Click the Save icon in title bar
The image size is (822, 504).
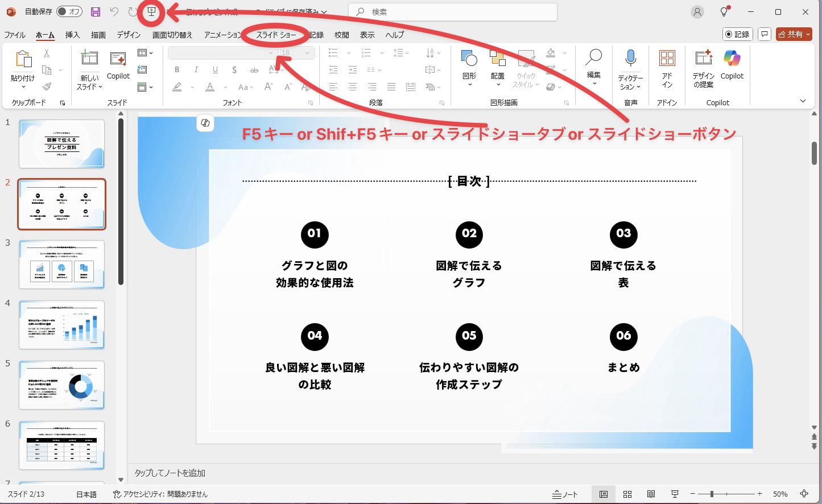tap(96, 11)
